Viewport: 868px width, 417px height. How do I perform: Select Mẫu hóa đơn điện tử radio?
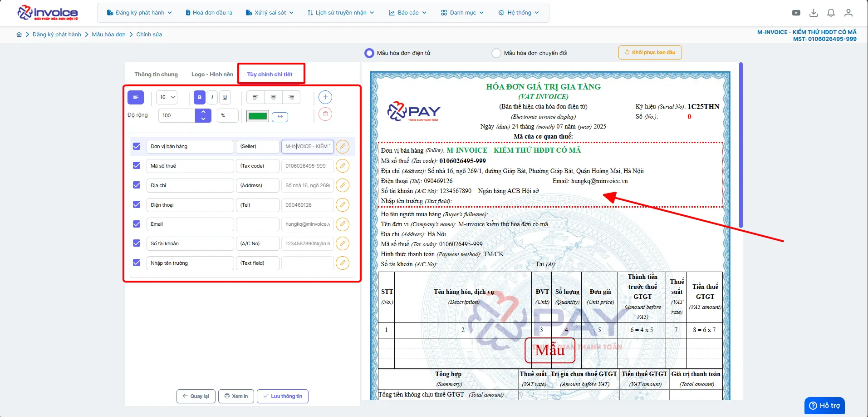[x=369, y=53]
